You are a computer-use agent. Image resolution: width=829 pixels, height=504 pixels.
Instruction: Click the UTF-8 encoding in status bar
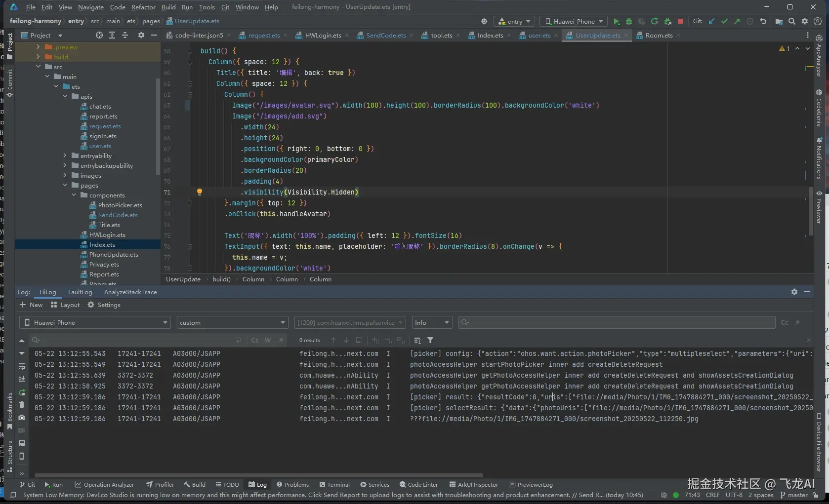(734, 495)
